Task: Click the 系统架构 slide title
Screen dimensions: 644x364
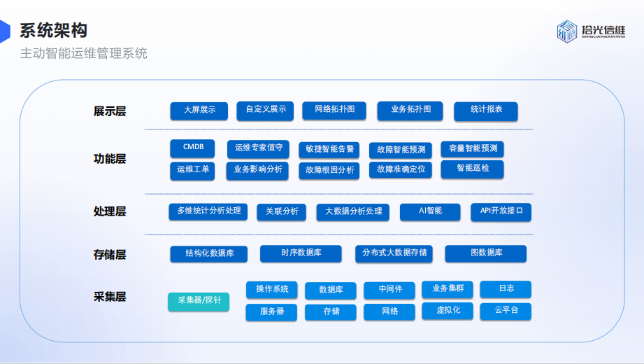Action: (53, 30)
